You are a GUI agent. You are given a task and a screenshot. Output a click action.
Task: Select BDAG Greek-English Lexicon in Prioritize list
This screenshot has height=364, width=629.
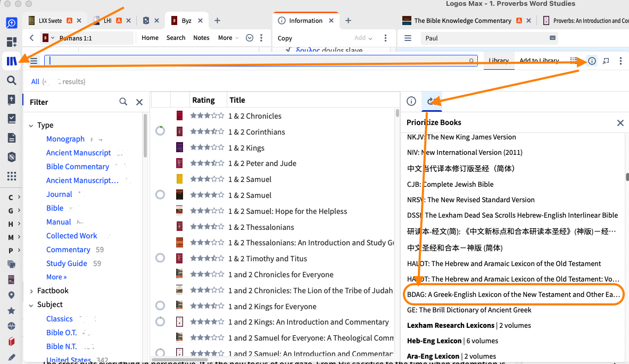pyautogui.click(x=513, y=295)
